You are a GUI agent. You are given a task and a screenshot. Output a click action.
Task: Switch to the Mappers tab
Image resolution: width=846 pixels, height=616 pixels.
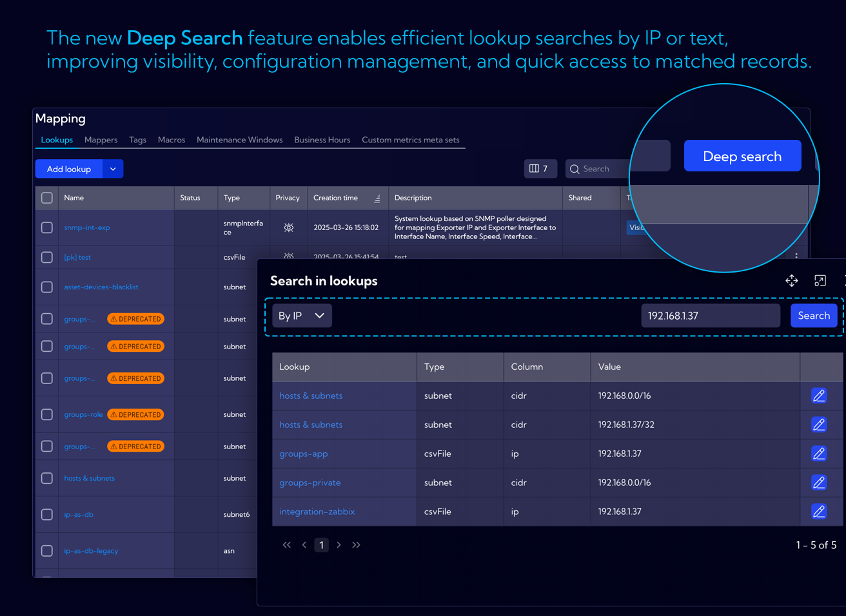[101, 140]
